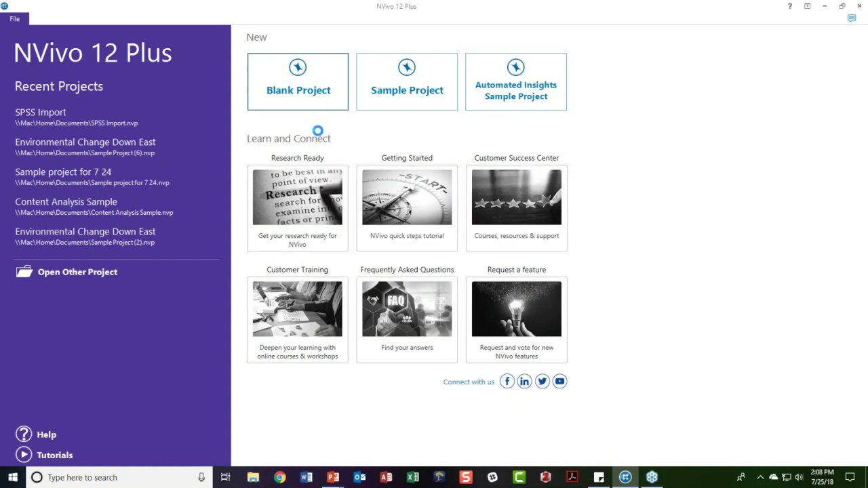The height and width of the screenshot is (488, 868).
Task: Open Environmental Change Down East Sample Project (2)
Action: pyautogui.click(x=85, y=237)
